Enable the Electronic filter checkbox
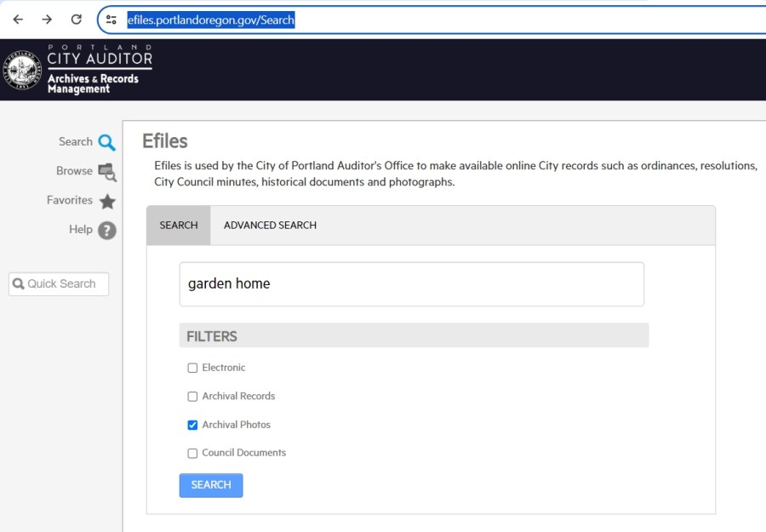 192,367
